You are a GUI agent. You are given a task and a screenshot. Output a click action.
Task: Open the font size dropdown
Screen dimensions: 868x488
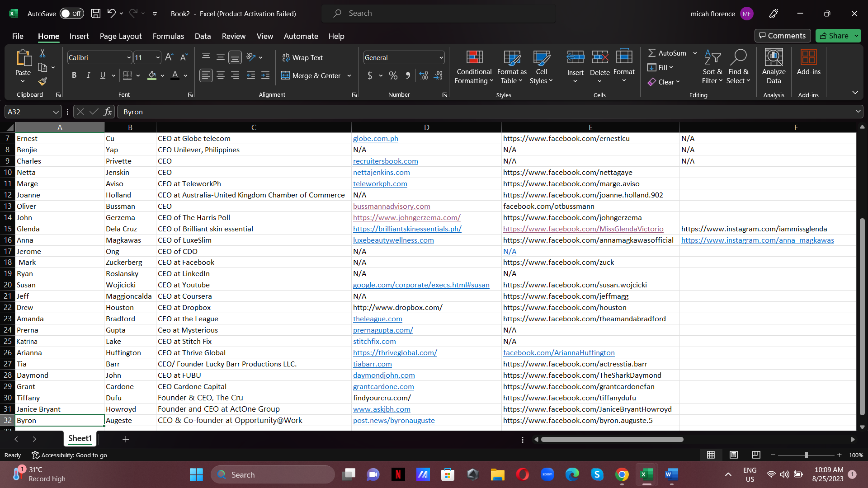158,58
